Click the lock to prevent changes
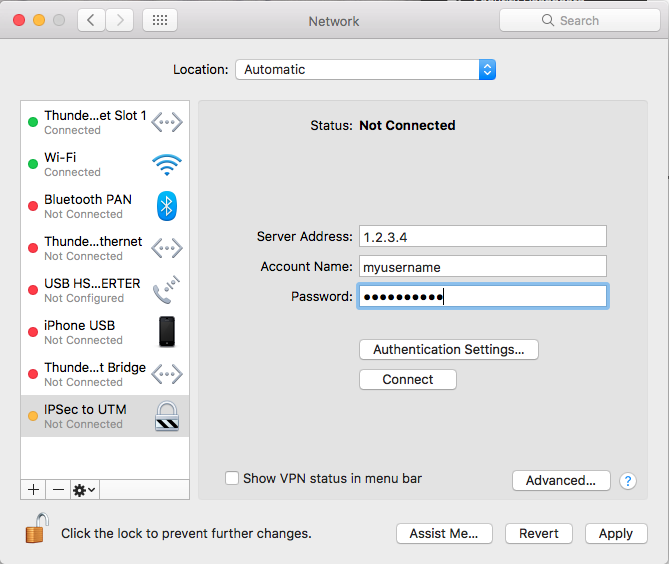 point(37,528)
